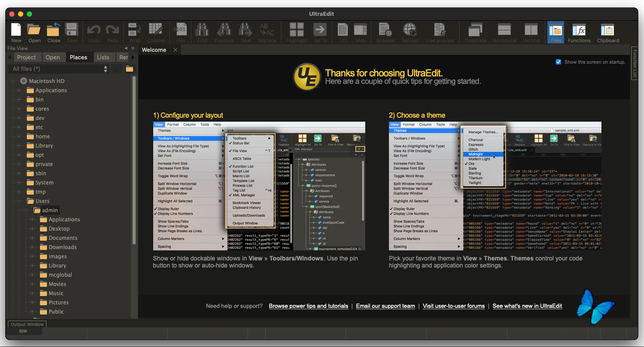Click the File View vertical scrollbar
Screen dimensions: 644x347
pos(134,161)
